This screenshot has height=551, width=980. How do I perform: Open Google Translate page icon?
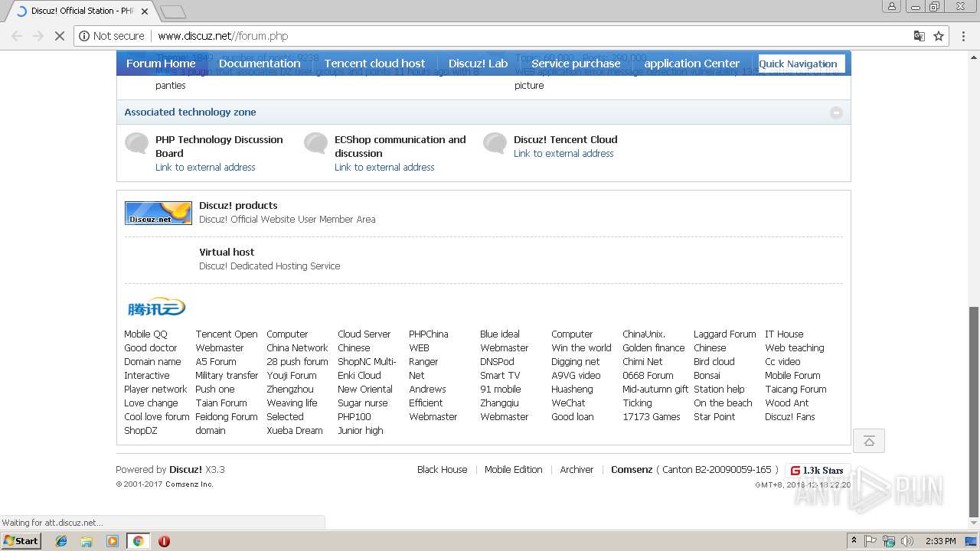click(x=919, y=36)
